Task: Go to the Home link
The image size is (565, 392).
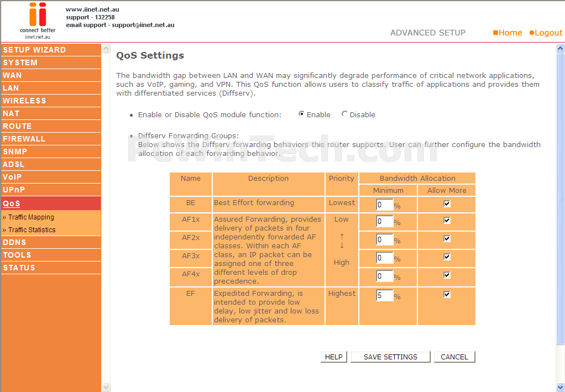Action: (508, 33)
